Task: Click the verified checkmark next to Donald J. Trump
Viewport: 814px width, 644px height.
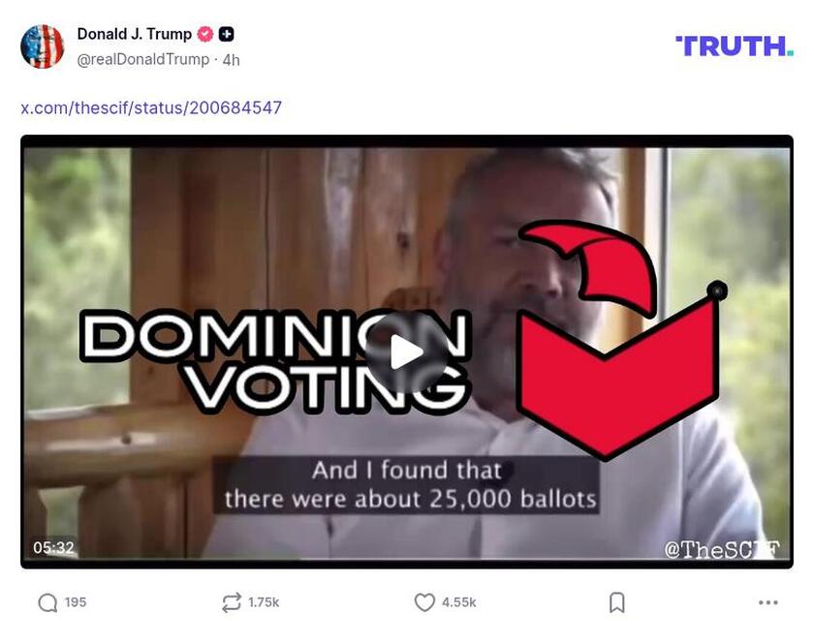Action: tap(203, 32)
